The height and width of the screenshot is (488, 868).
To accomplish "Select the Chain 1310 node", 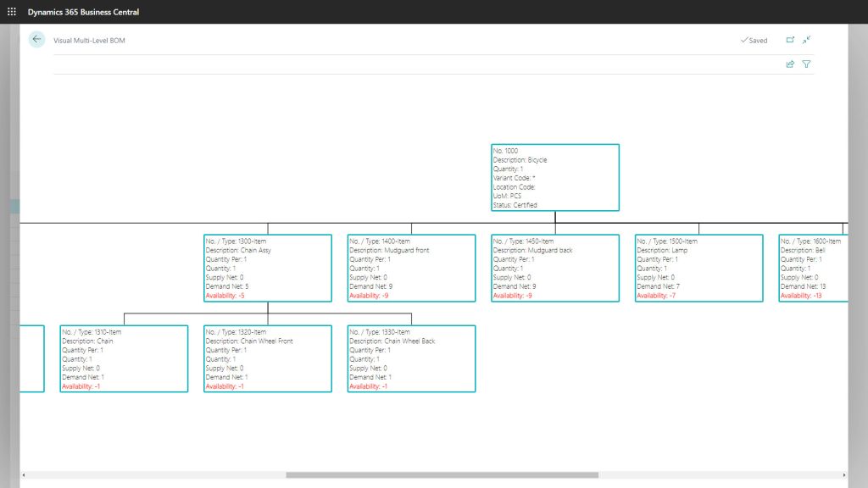I will point(123,358).
